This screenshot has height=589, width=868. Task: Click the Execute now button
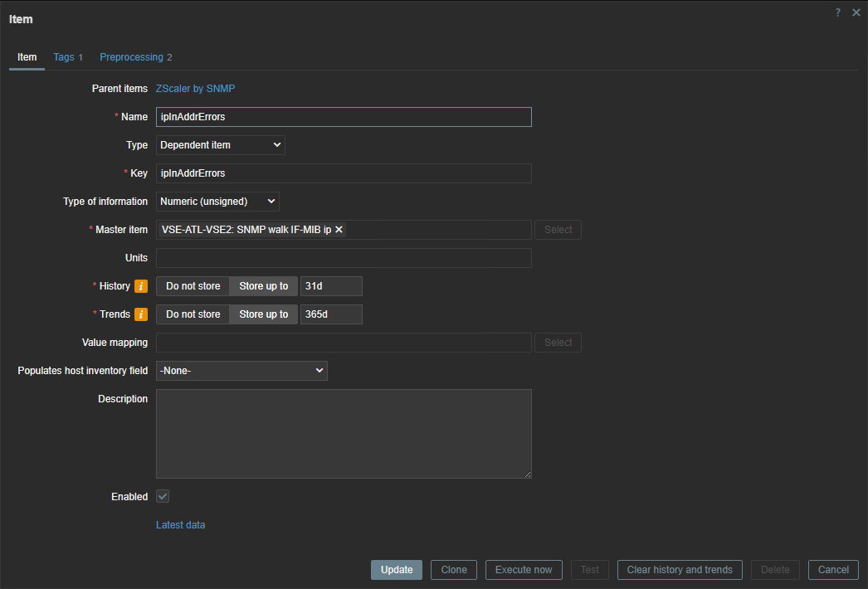pos(523,570)
